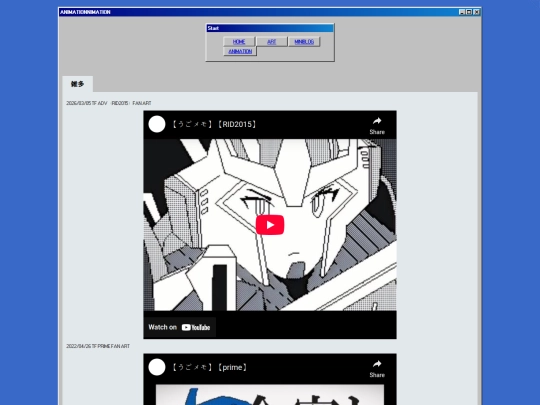Close the ANIMATION window
This screenshot has width=540, height=405.
[476, 12]
